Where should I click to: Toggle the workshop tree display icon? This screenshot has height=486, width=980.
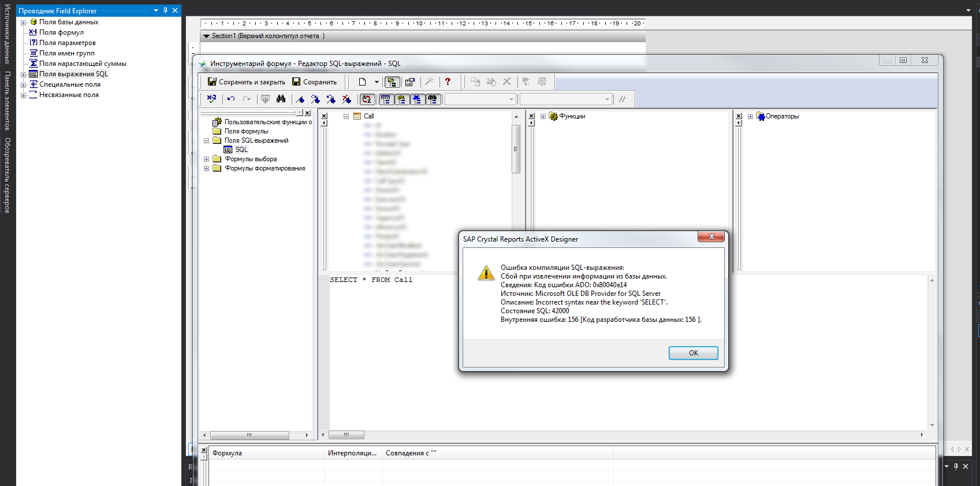point(392,82)
